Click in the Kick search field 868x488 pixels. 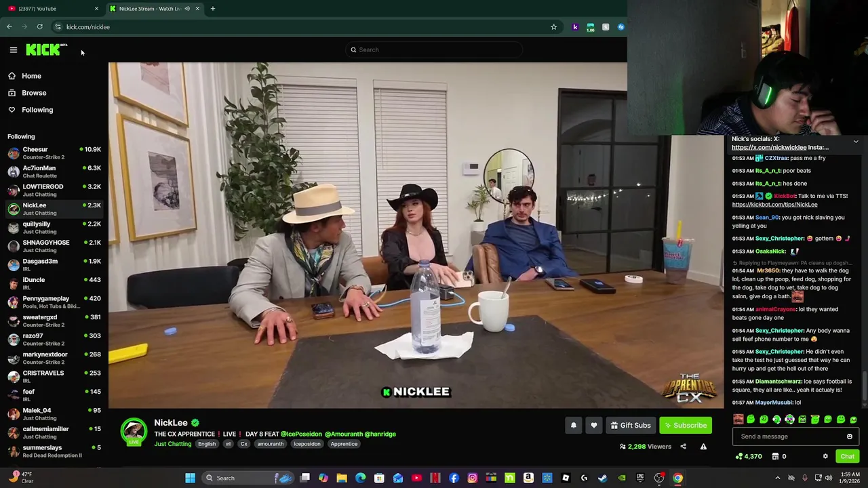tap(434, 49)
